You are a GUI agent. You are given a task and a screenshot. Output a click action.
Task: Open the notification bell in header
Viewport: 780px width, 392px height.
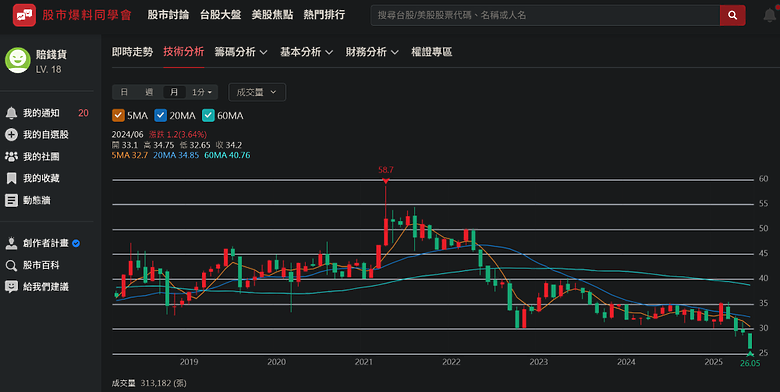point(770,15)
